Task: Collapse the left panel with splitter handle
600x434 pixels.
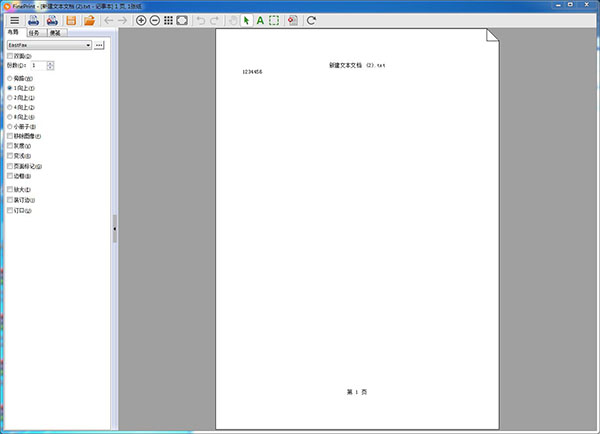Action: click(x=114, y=229)
